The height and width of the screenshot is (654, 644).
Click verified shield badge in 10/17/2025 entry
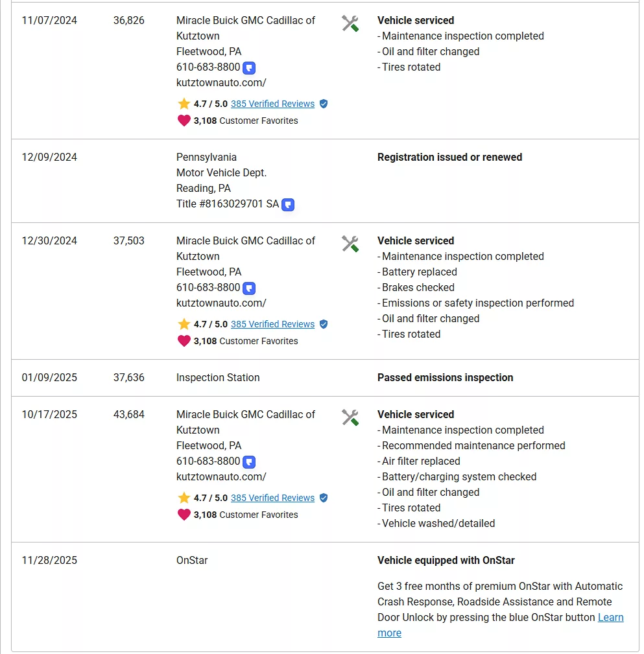[x=324, y=498]
